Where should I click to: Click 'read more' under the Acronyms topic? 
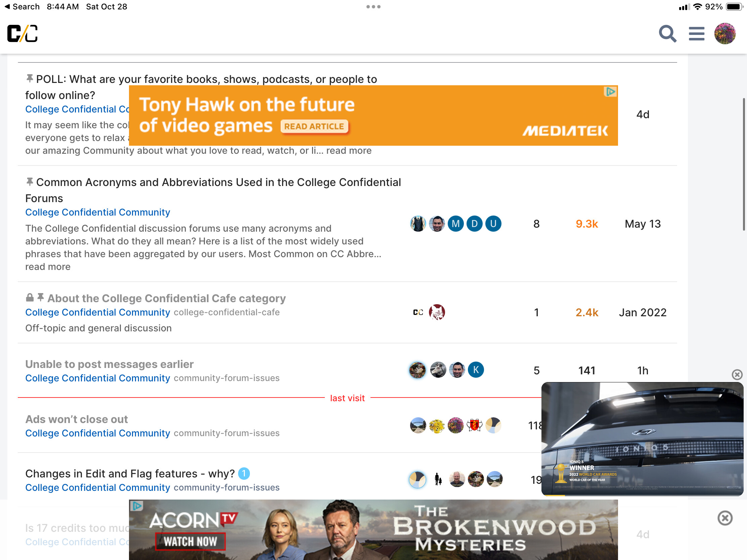point(48,267)
